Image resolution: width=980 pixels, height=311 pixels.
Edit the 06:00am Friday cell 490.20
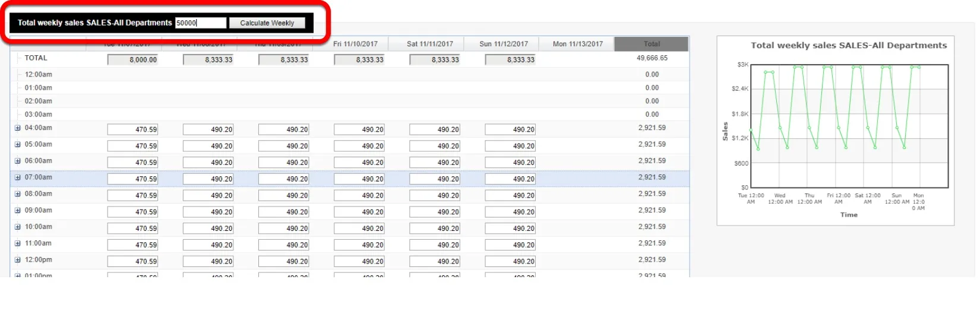[359, 163]
